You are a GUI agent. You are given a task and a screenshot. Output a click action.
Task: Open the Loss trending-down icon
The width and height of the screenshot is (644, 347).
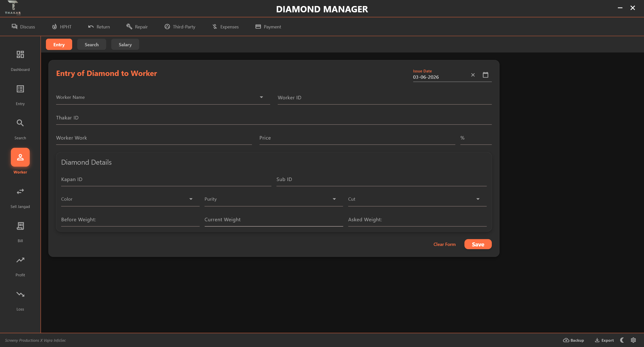tap(20, 294)
